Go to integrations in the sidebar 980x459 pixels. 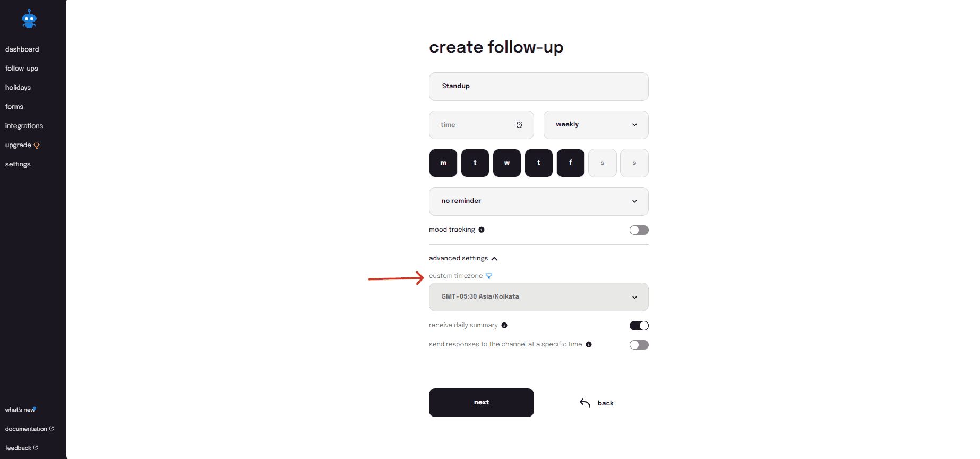tap(24, 126)
